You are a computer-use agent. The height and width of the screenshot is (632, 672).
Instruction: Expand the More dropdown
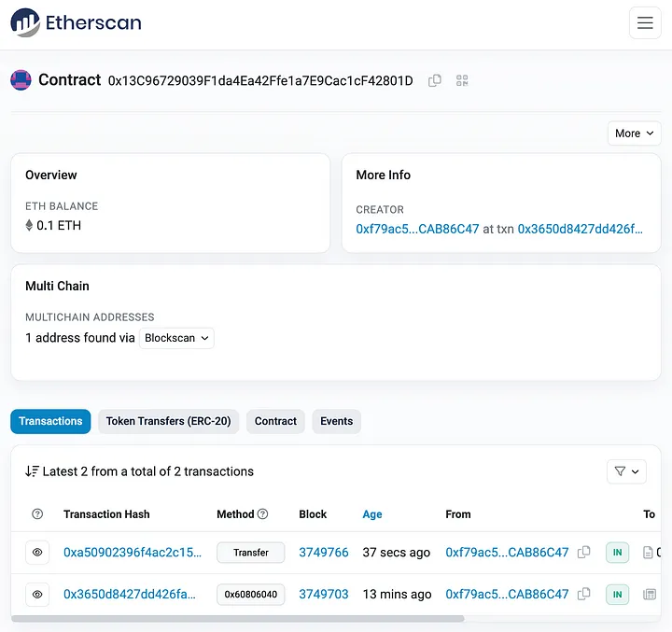tap(635, 133)
